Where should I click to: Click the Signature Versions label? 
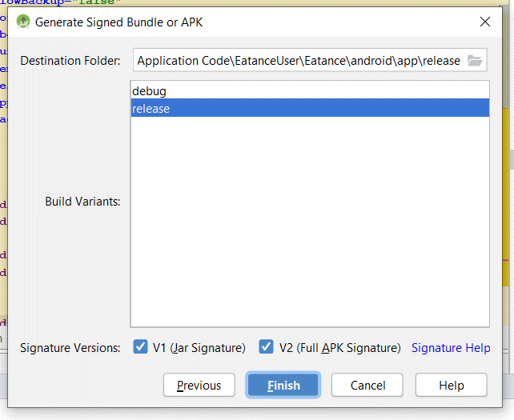pos(70,348)
